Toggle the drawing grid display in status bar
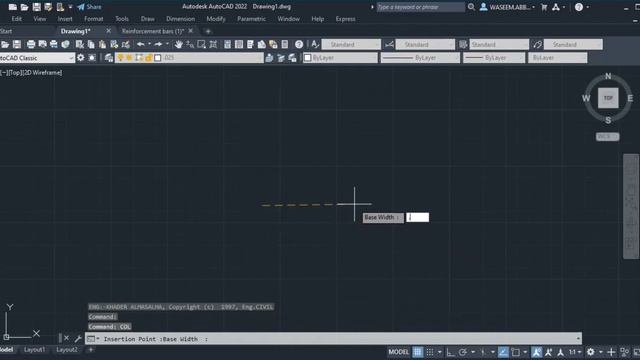 [418, 351]
